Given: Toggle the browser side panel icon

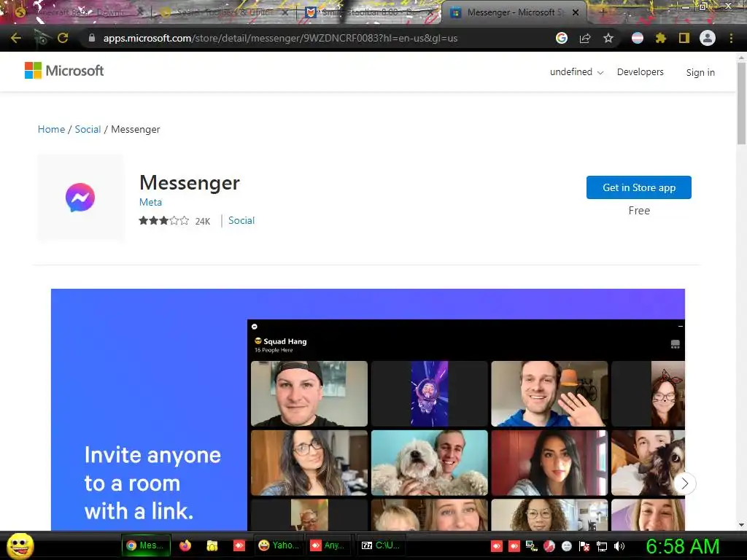Looking at the screenshot, I should coord(684,38).
